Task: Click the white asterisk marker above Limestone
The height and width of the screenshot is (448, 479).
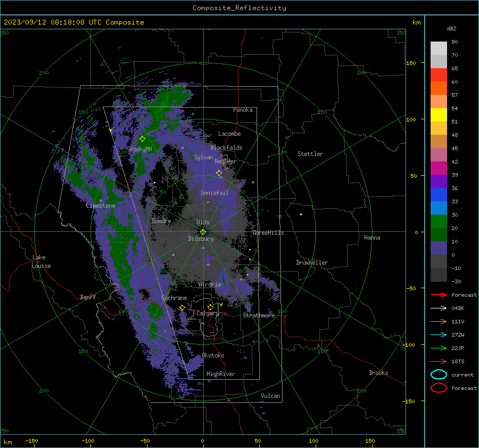Action: (101, 201)
